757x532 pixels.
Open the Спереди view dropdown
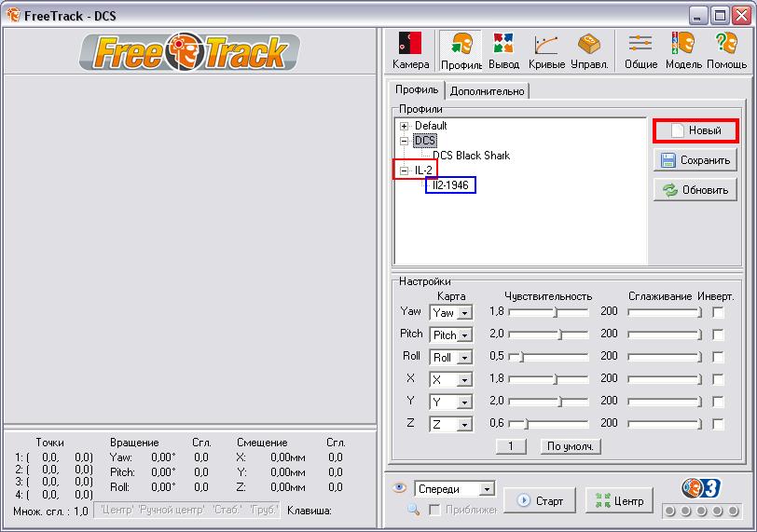point(488,489)
